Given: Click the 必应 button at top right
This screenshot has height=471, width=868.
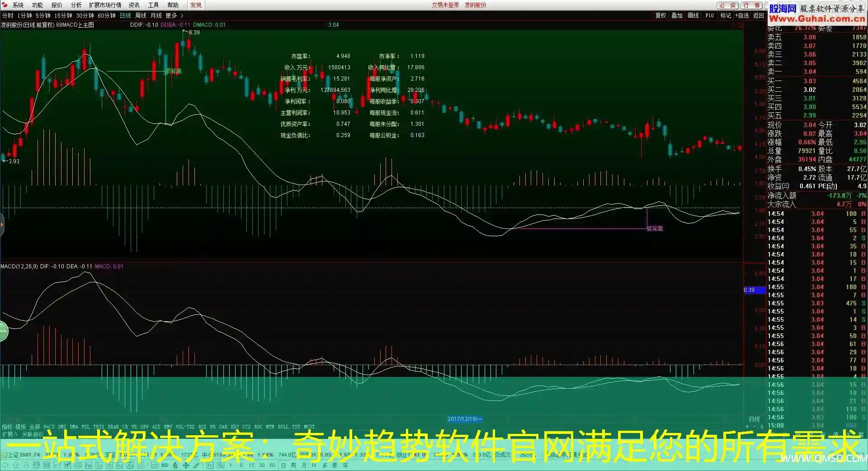Looking at the screenshot, I should 727,5.
